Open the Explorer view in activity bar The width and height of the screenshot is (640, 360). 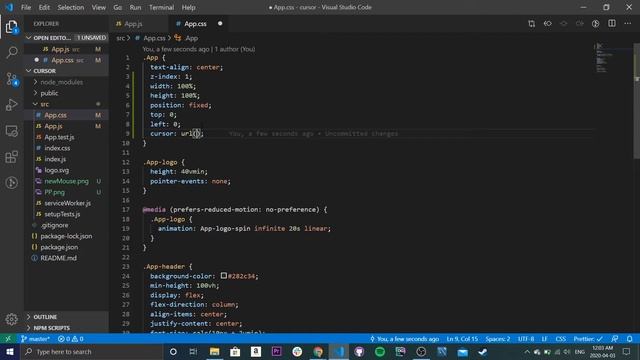pos(11,27)
